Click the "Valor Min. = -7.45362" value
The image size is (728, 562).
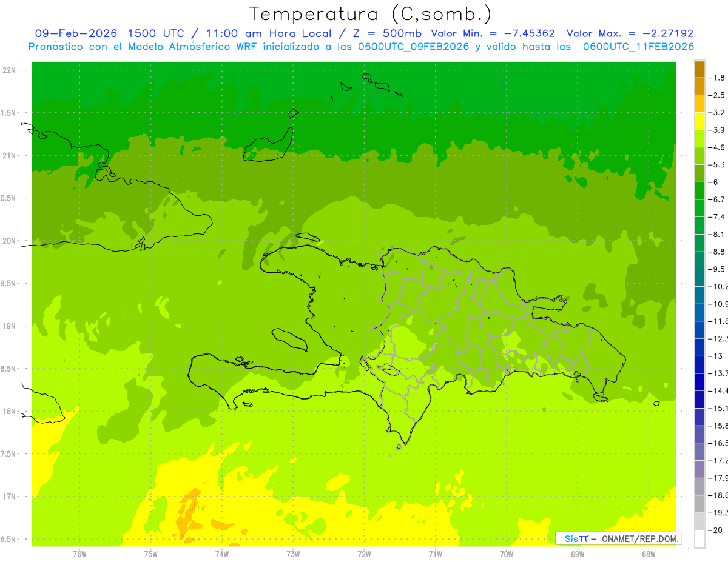click(x=493, y=33)
